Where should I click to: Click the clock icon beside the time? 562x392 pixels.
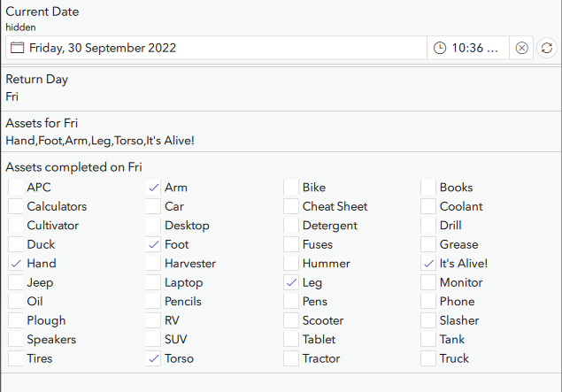(440, 48)
